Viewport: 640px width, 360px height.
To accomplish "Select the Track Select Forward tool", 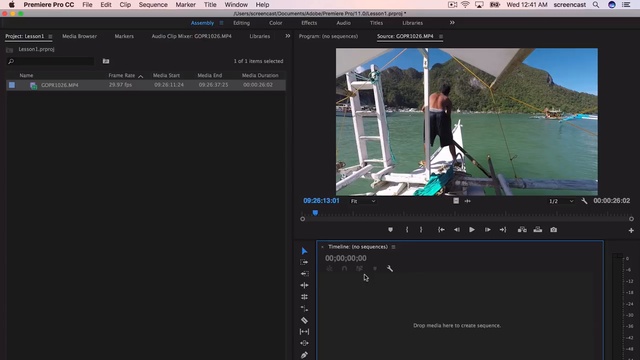I will click(x=304, y=262).
